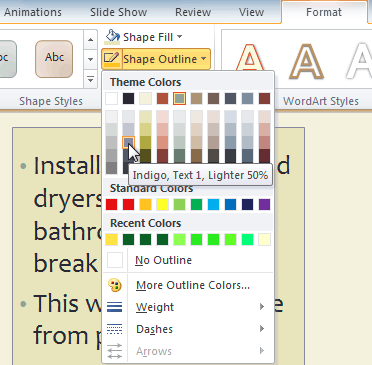
Task: Click the word Install in slide text
Action: (67, 166)
